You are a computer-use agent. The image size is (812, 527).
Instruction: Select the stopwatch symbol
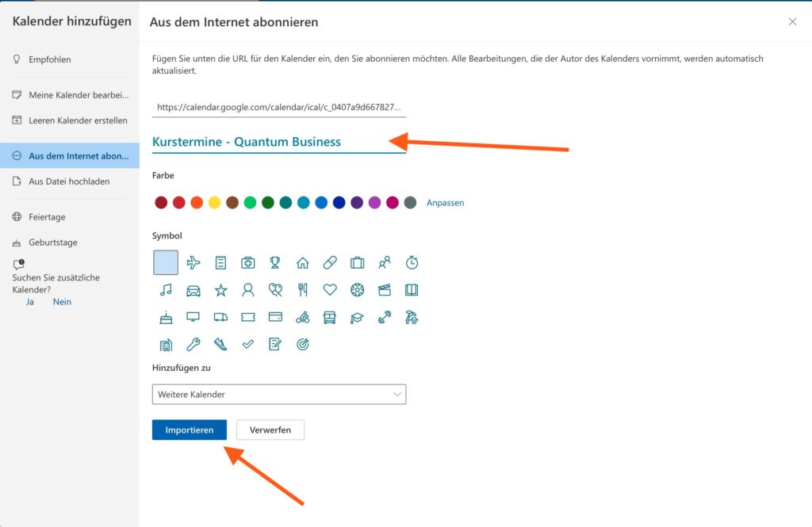coord(412,262)
